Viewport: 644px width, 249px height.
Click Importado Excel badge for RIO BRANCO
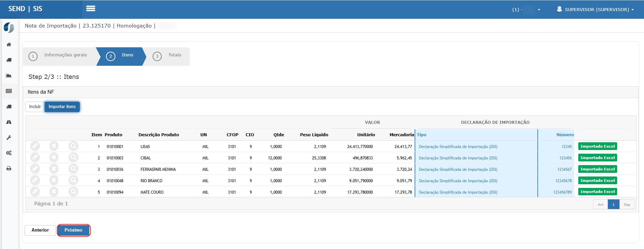coord(597,181)
